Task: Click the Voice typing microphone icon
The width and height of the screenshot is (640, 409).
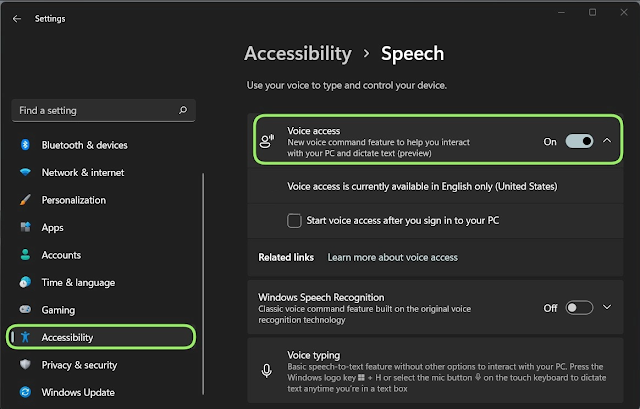Action: [266, 370]
